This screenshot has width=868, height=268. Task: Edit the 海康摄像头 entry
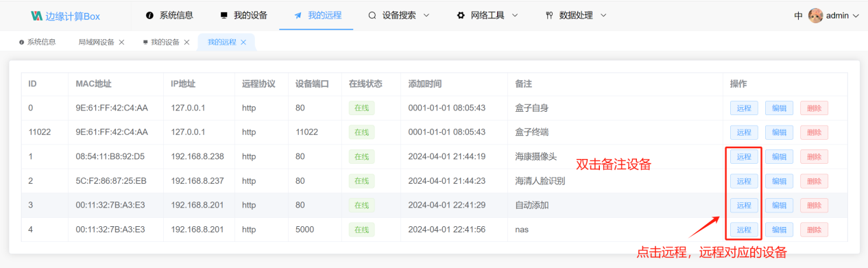coord(780,157)
